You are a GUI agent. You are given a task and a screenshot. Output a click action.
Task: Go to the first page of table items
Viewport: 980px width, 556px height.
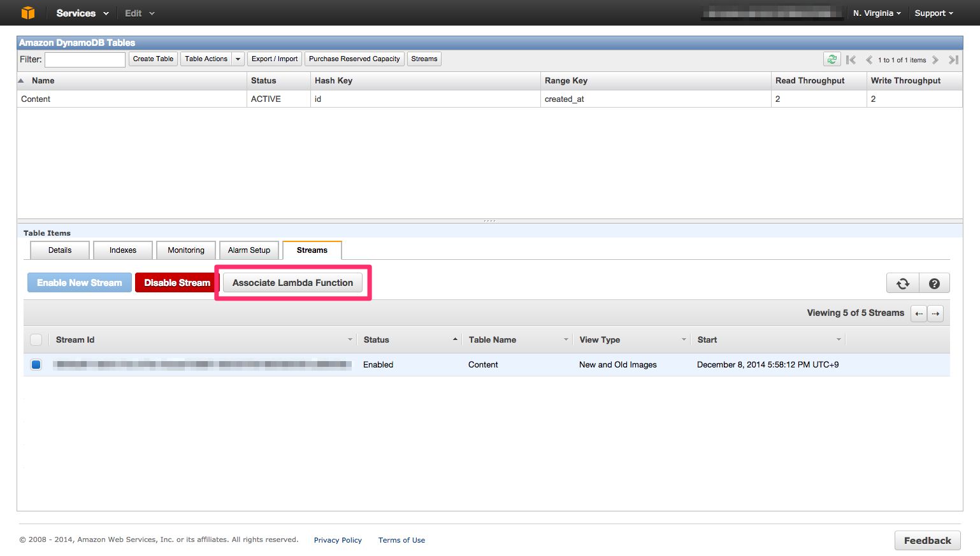pyautogui.click(x=851, y=59)
